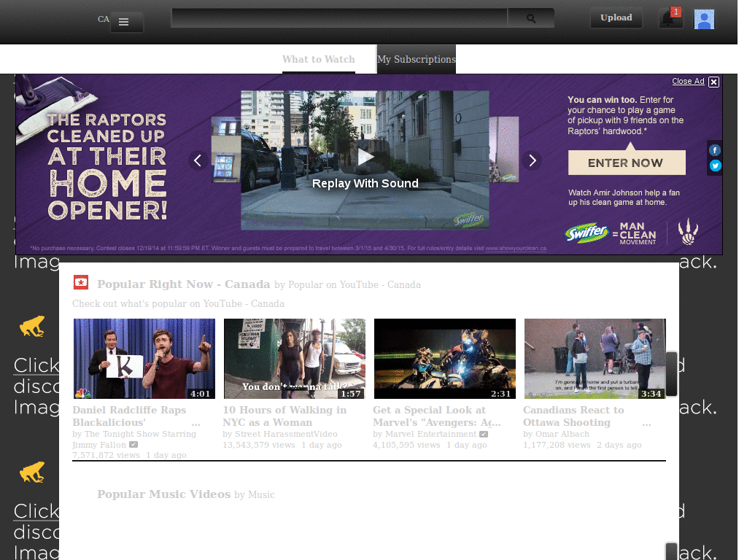Click Replay With Sound text

click(x=365, y=183)
